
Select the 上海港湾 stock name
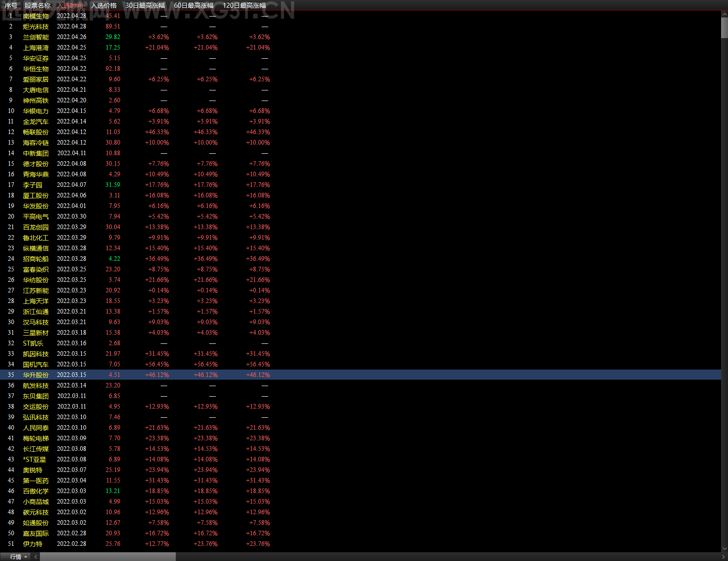[36, 48]
